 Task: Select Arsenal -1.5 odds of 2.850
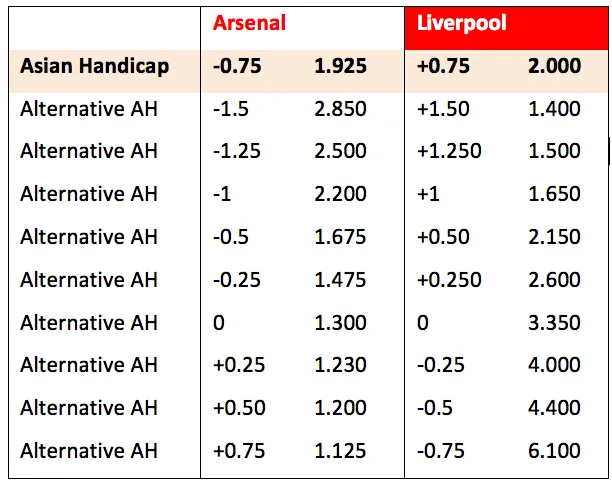point(341,108)
